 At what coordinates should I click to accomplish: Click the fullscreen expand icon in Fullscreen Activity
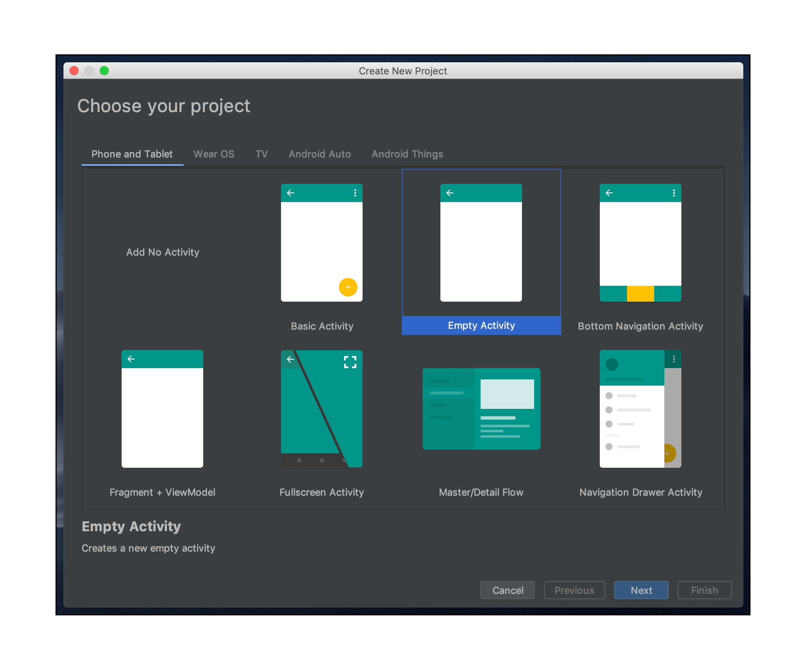[x=350, y=362]
